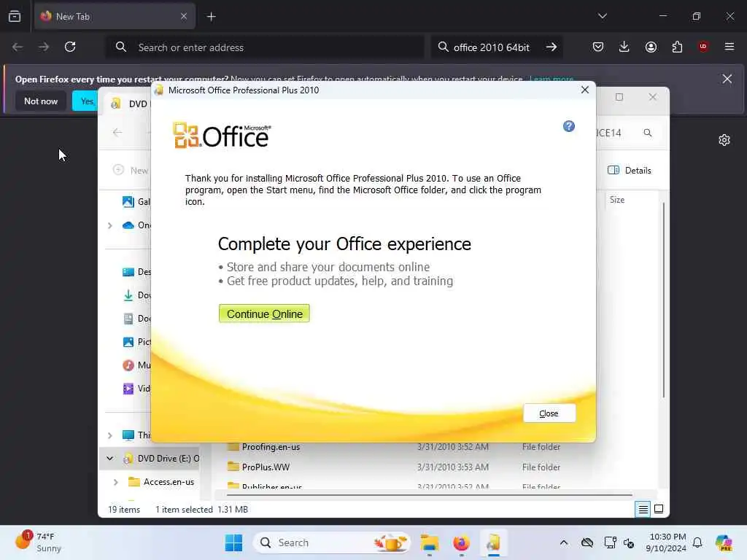Switch to Firefox from the taskbar
This screenshot has width=747, height=560.
pyautogui.click(x=461, y=542)
